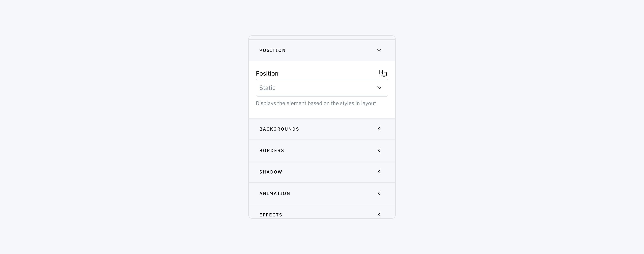This screenshot has width=644, height=254.
Task: Click the left chevron on ANIMATION row
Action: (x=379, y=193)
